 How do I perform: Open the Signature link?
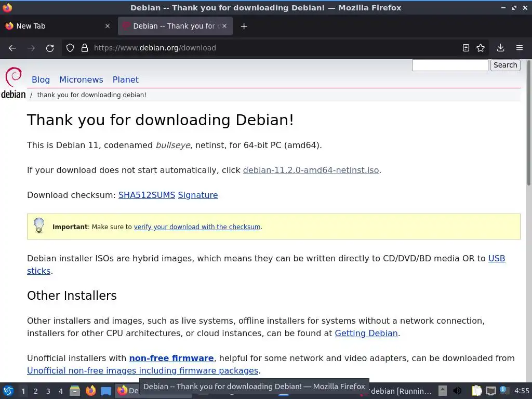coord(198,195)
